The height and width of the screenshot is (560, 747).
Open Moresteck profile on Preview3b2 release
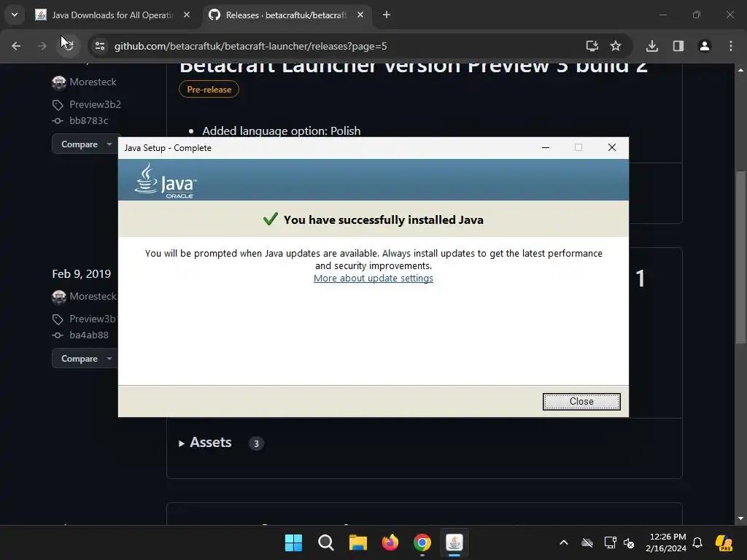93,82
